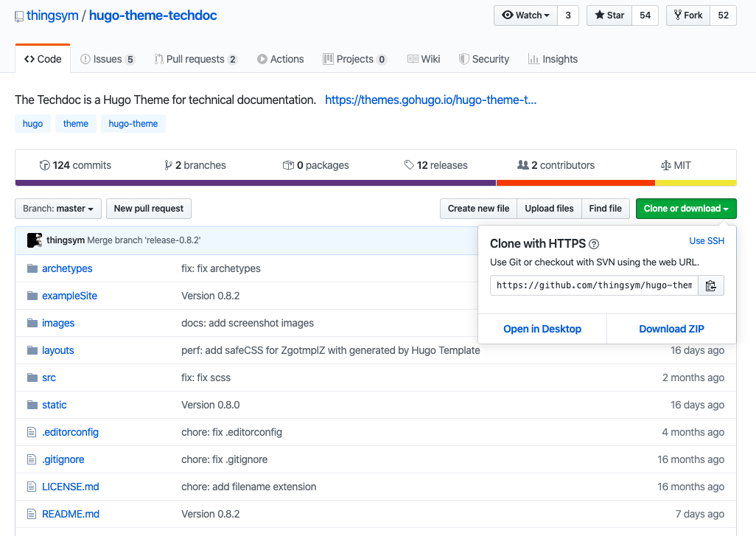Click the purple language bar segment
The height and width of the screenshot is (536, 756).
pyautogui.click(x=256, y=183)
